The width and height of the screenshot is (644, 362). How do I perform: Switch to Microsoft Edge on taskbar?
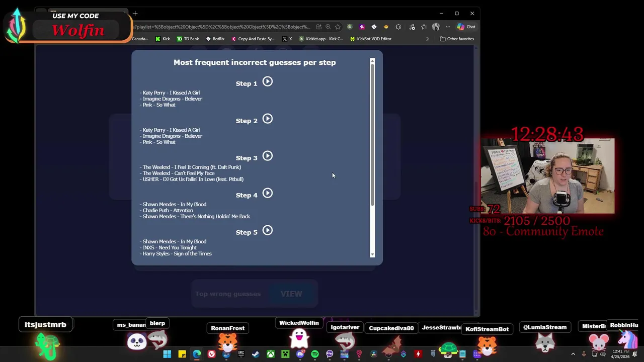(x=197, y=354)
